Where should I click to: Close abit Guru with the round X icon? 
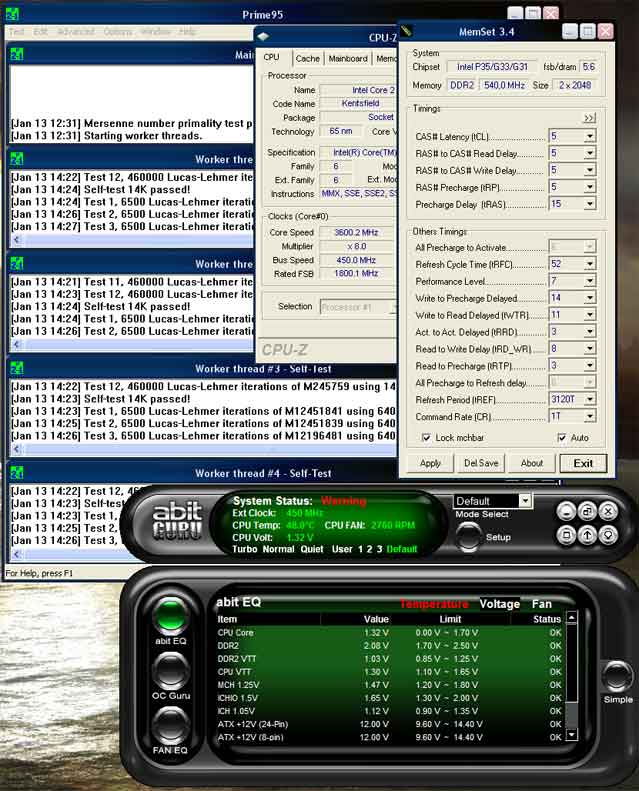point(609,512)
